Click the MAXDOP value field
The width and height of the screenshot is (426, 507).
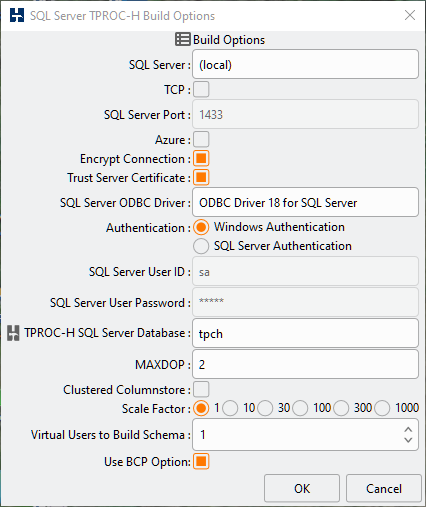(305, 364)
